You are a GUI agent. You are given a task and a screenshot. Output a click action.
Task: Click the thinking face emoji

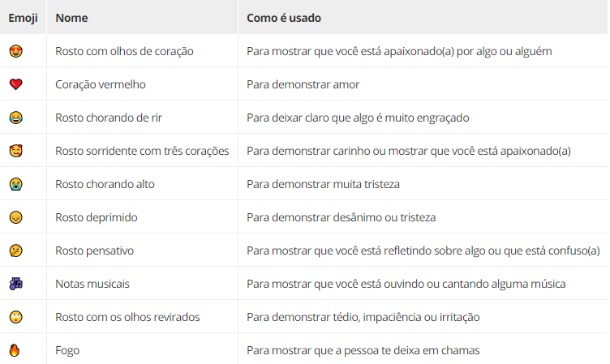point(16,251)
